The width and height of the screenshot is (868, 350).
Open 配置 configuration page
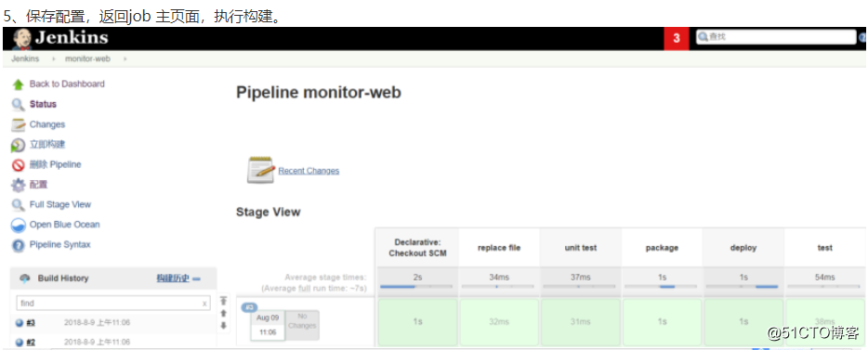[39, 184]
